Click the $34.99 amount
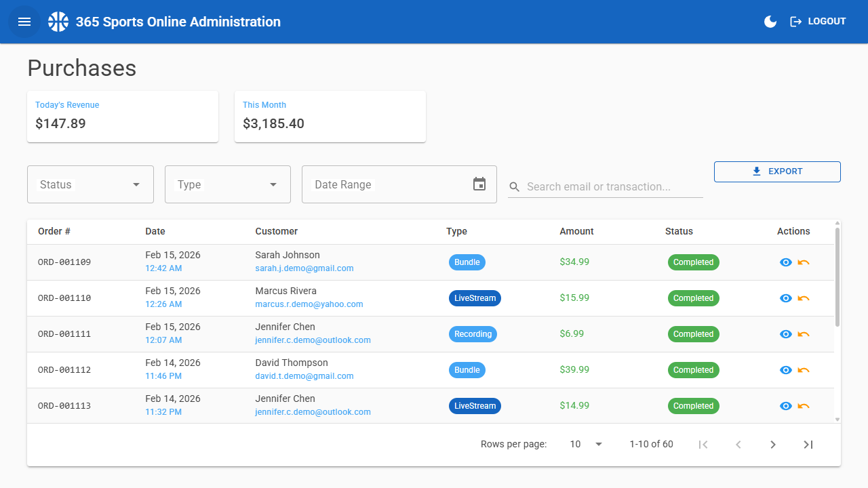This screenshot has height=488, width=868. coord(574,262)
